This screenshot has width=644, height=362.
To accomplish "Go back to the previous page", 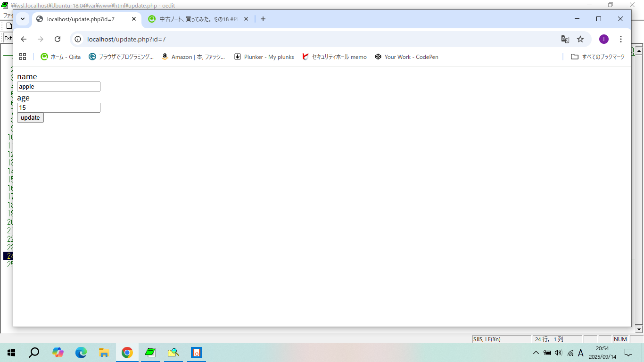I will click(24, 39).
